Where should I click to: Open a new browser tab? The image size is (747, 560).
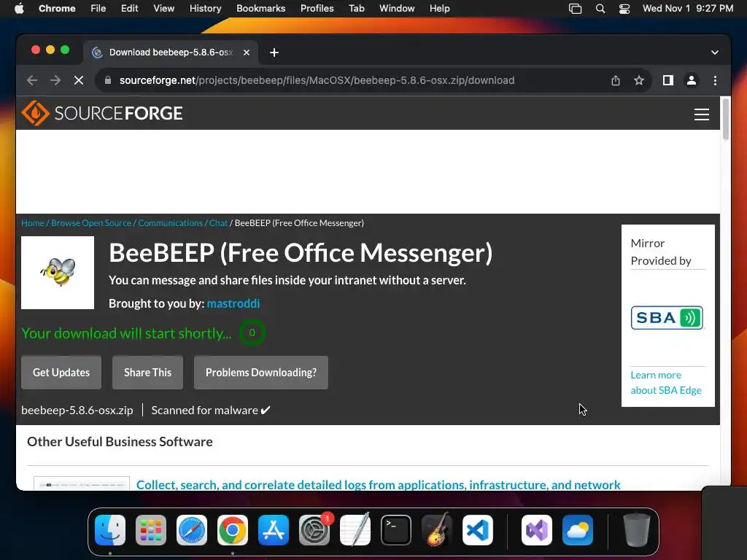coord(274,52)
